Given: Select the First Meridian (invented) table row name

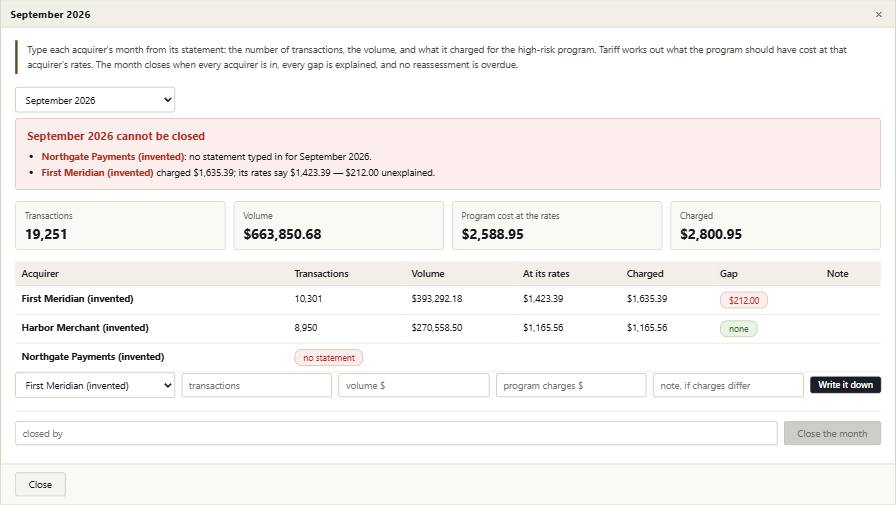Looking at the screenshot, I should (77, 298).
